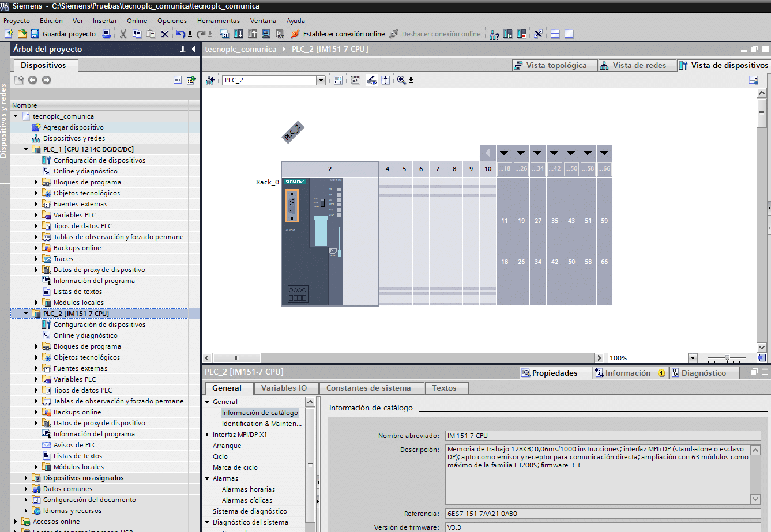Viewport: 771px width, 532px height.
Task: Expand collapsed slot group 18 arrow
Action: tap(504, 153)
